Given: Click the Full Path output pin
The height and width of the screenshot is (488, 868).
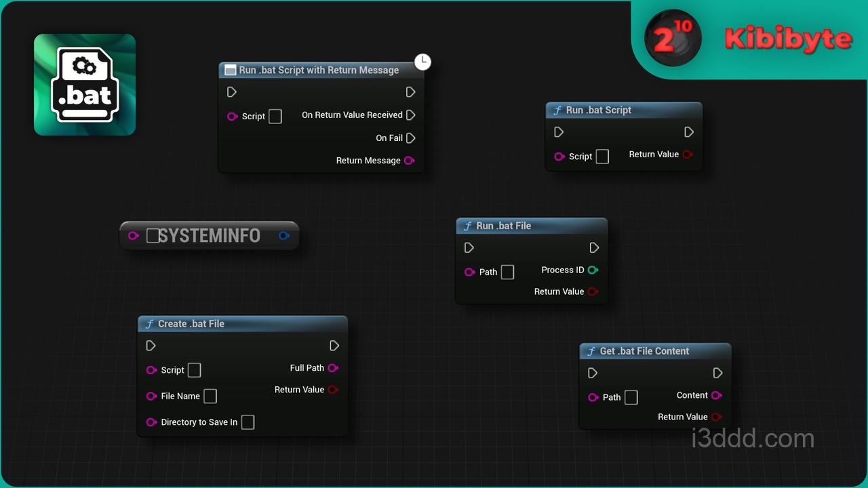Looking at the screenshot, I should tap(333, 368).
